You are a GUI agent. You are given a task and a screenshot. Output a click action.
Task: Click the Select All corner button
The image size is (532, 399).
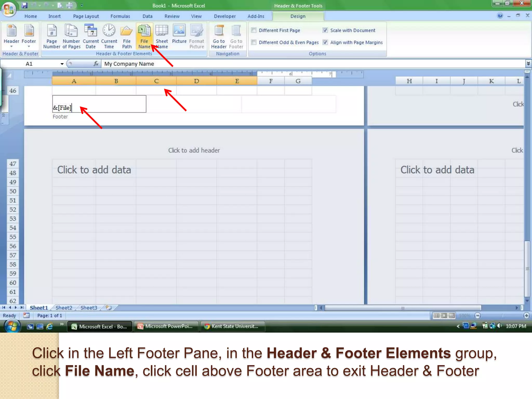[9, 76]
